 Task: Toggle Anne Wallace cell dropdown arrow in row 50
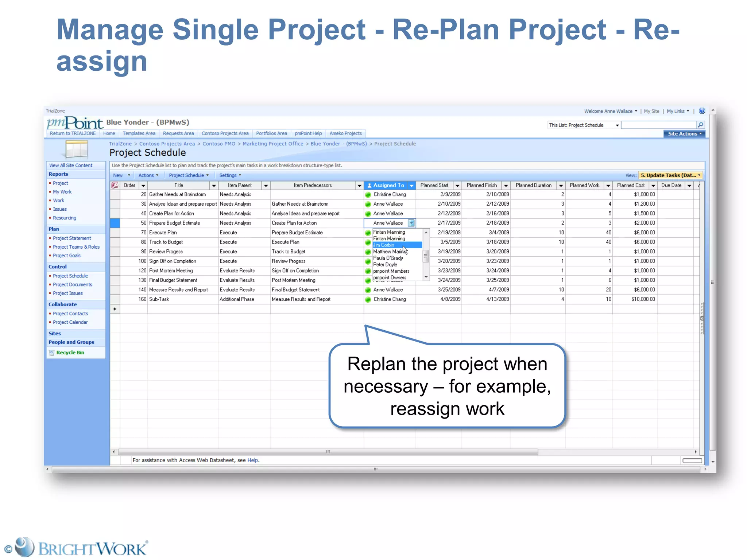tap(411, 223)
